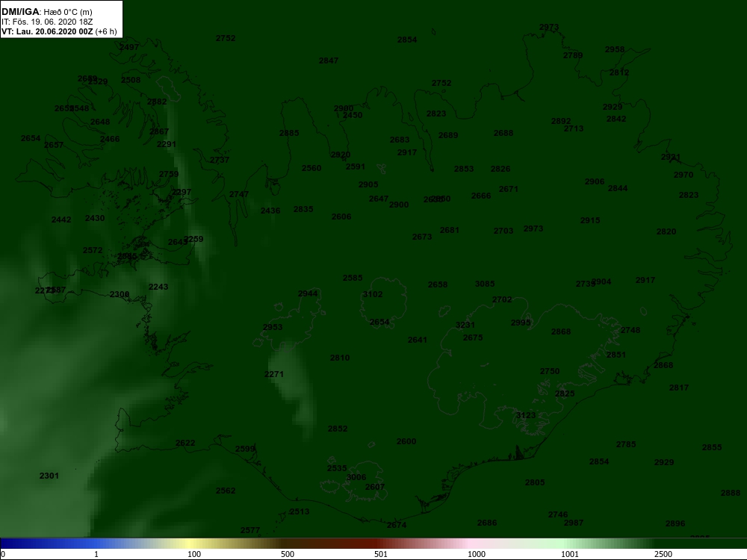Image resolution: width=747 pixels, height=560 pixels.
Task: Click the map value 2243
Action: 158,287
